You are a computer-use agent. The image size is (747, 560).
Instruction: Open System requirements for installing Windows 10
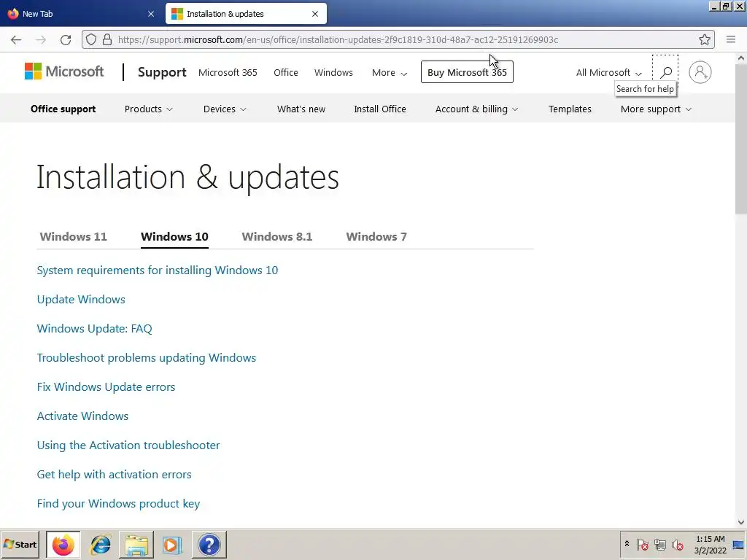[x=158, y=271]
